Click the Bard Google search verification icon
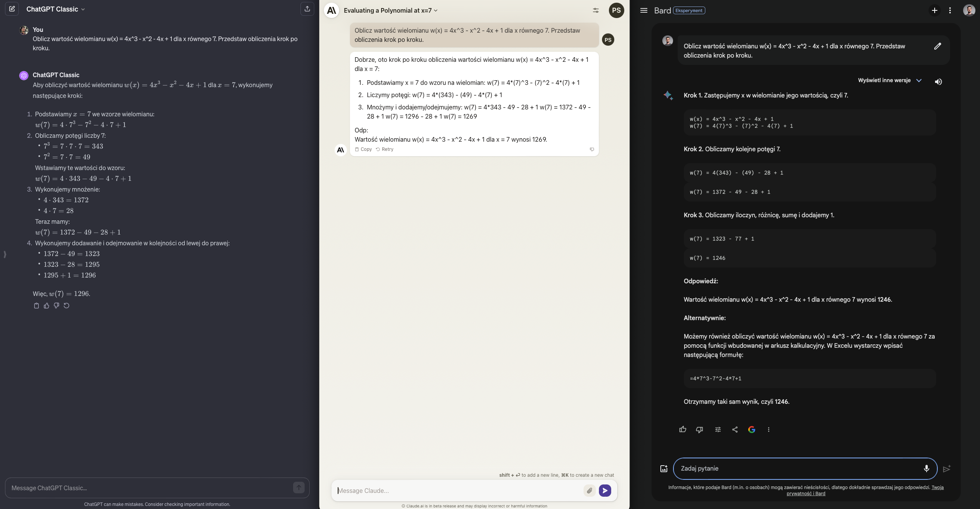This screenshot has width=980, height=509. tap(751, 430)
